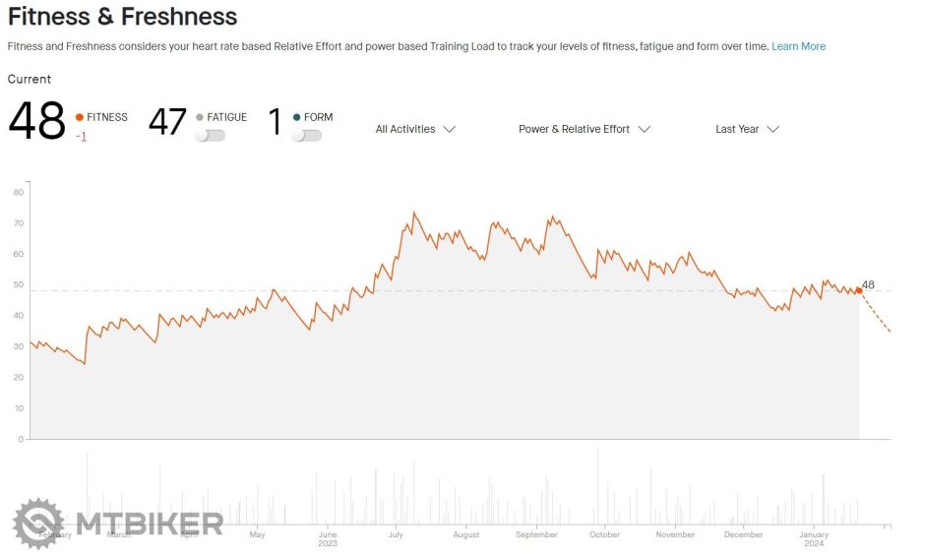Select the January 2024 timeline label
This screenshot has width=925, height=560.
pyautogui.click(x=814, y=538)
